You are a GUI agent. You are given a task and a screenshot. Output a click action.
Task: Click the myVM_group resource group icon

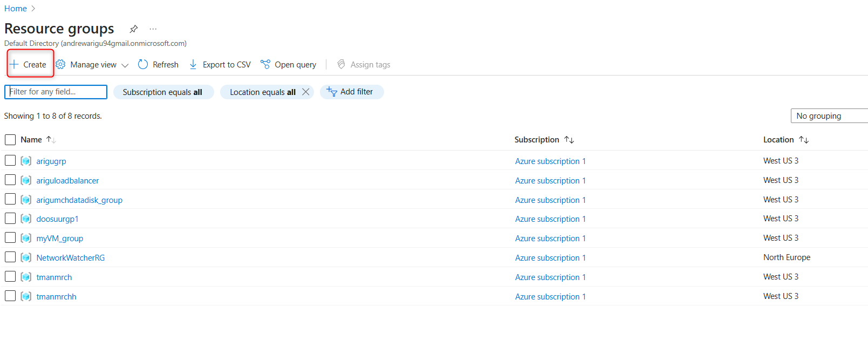click(x=26, y=238)
